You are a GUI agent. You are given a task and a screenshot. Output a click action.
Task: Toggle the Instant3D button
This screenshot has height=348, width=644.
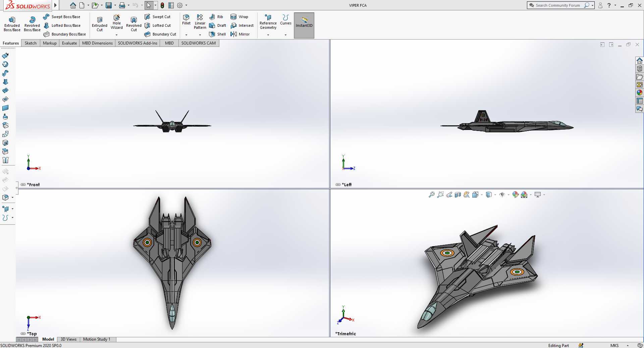(x=304, y=25)
